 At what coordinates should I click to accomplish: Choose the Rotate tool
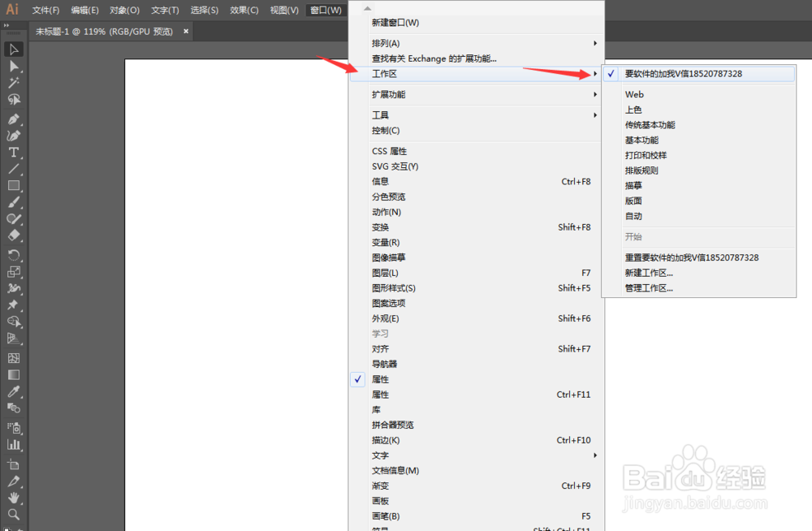tap(14, 255)
